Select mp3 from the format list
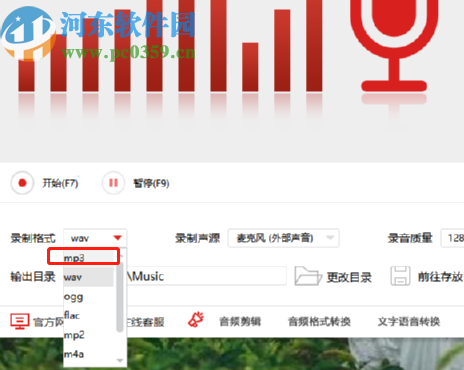The width and height of the screenshot is (464, 370). coord(89,258)
